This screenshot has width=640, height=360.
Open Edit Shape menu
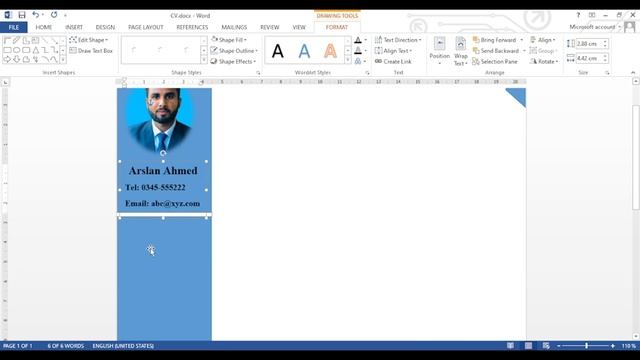(x=89, y=40)
